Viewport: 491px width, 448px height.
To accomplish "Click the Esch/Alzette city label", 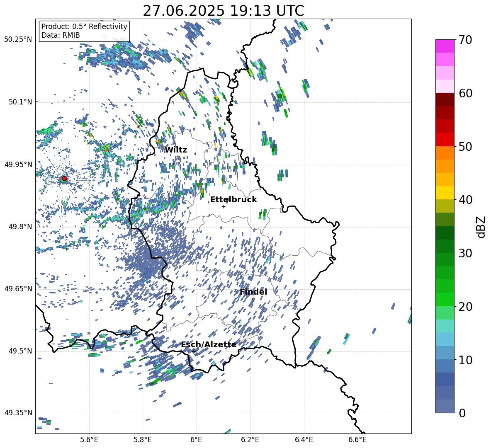I will [x=209, y=344].
